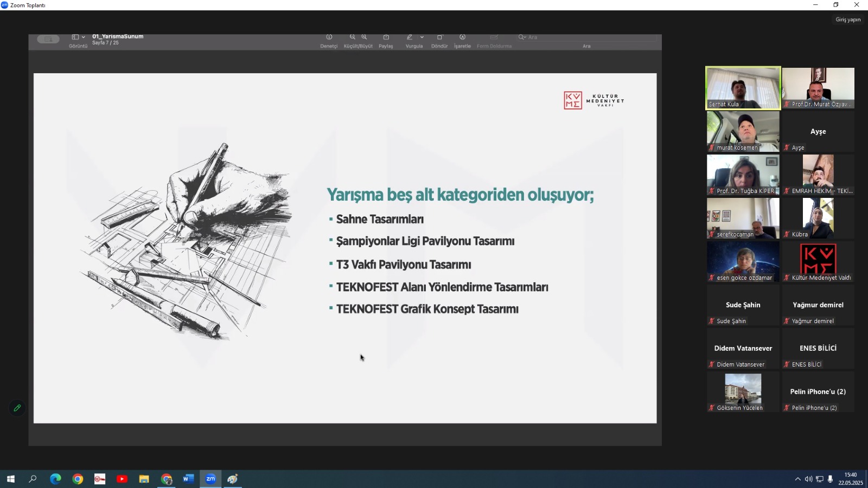Select serefkocaman's video tile
The width and height of the screenshot is (868, 488).
pyautogui.click(x=743, y=218)
